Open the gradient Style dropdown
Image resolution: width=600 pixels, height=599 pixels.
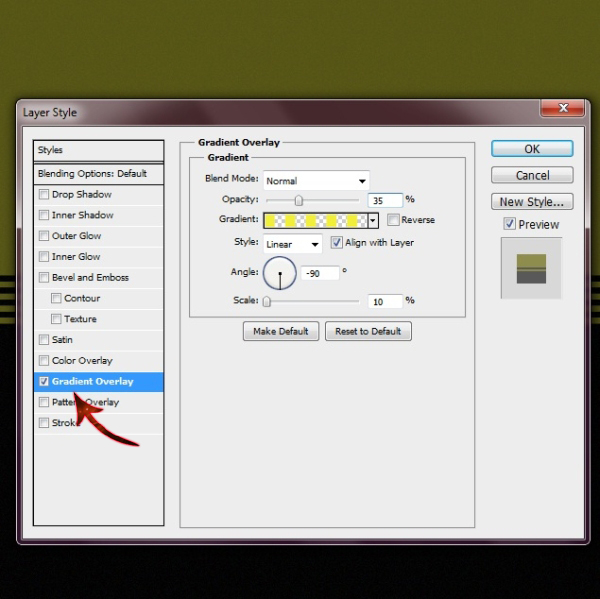tap(293, 244)
